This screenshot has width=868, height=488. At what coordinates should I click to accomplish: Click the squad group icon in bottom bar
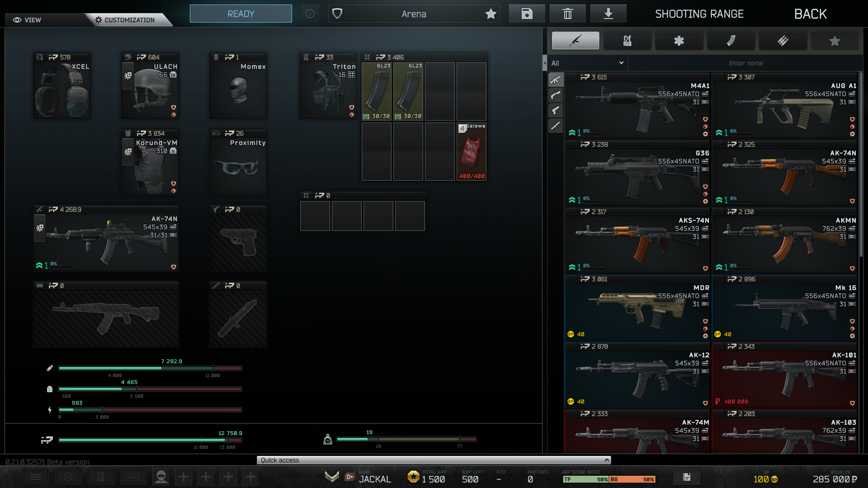tap(133, 477)
